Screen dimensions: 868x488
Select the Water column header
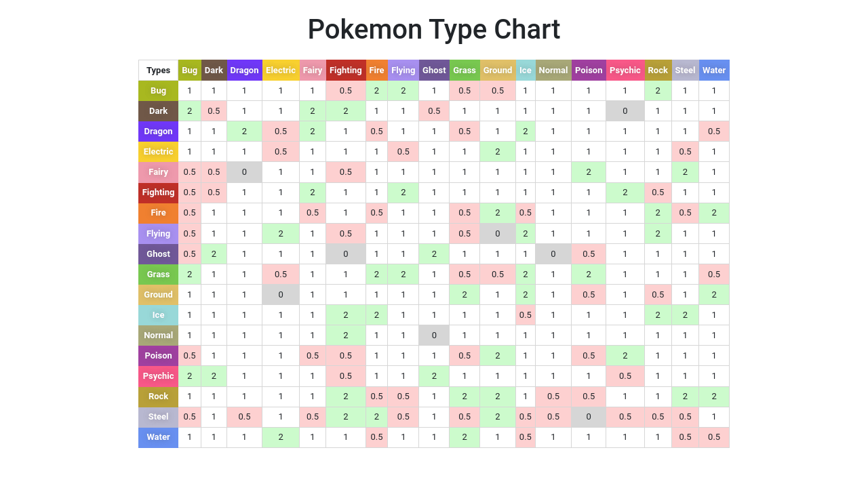[714, 70]
